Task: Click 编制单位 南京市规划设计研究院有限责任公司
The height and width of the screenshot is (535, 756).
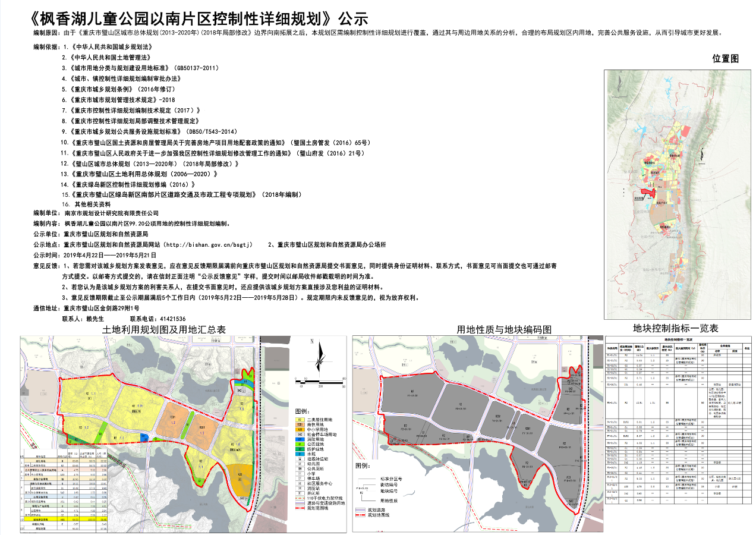Action: coord(96,213)
